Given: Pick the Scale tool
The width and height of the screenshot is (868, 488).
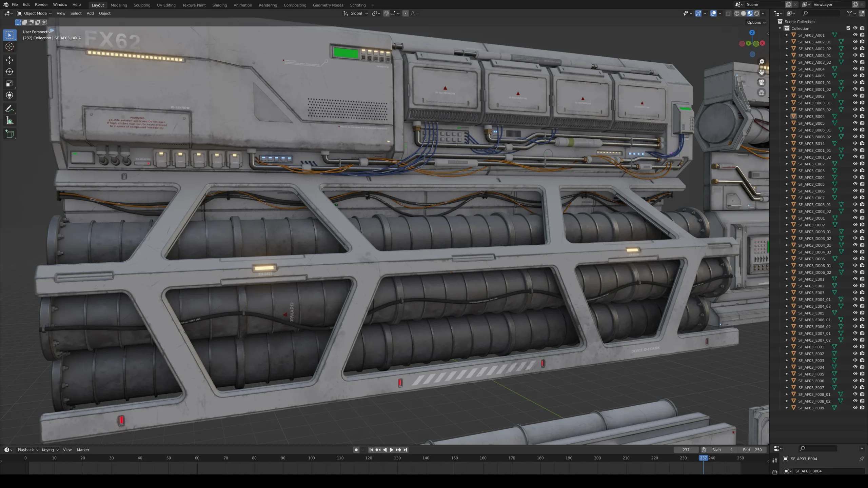Looking at the screenshot, I should point(9,84).
